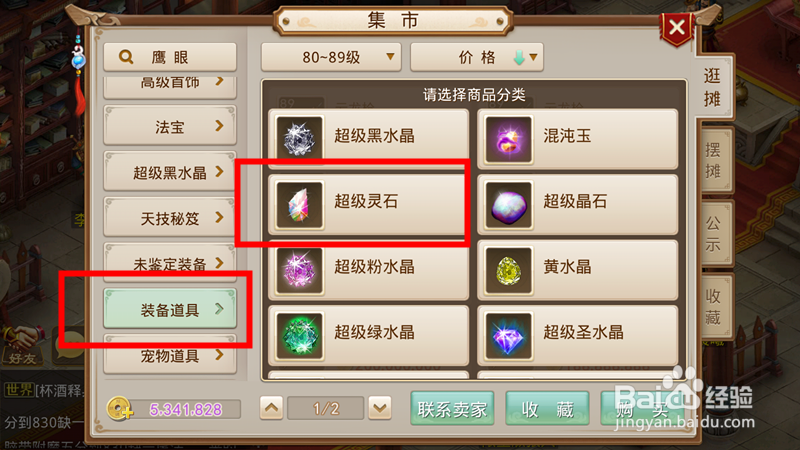800x450 pixels.
Task: Click the gold coin add-currency icon
Action: pos(119,409)
